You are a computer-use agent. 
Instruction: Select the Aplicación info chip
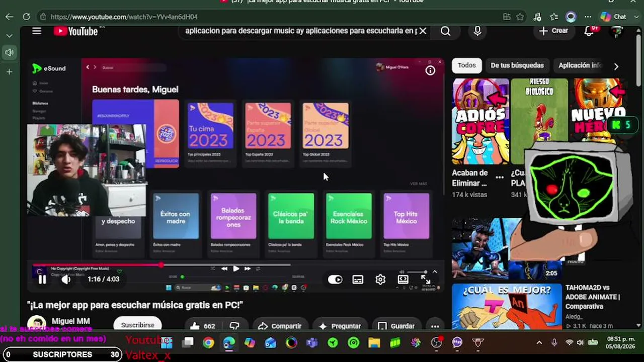coord(580,65)
